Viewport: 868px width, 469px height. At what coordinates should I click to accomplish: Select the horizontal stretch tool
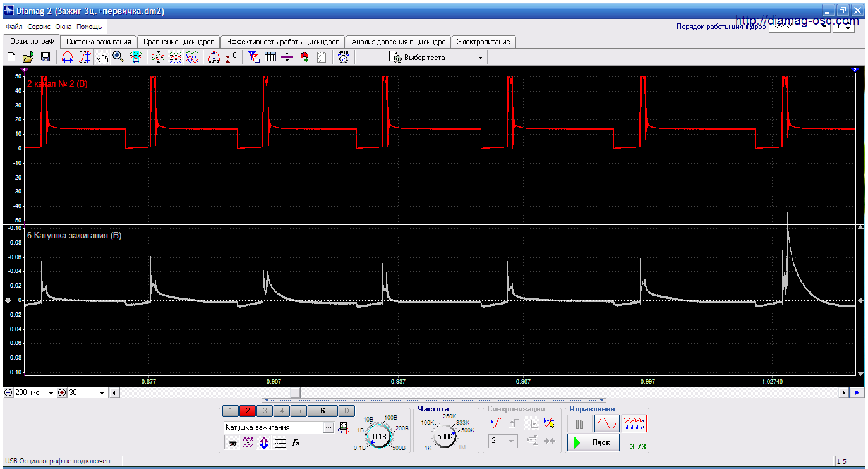coord(68,58)
